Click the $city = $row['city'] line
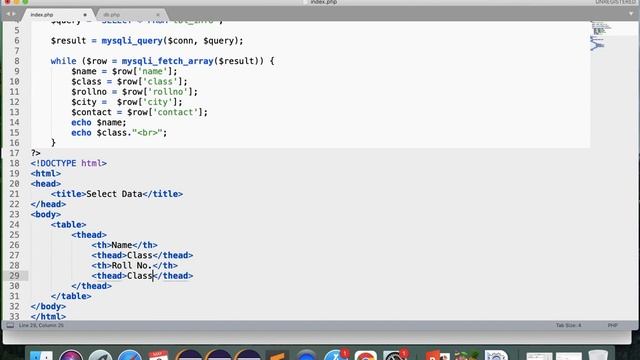 tap(127, 102)
